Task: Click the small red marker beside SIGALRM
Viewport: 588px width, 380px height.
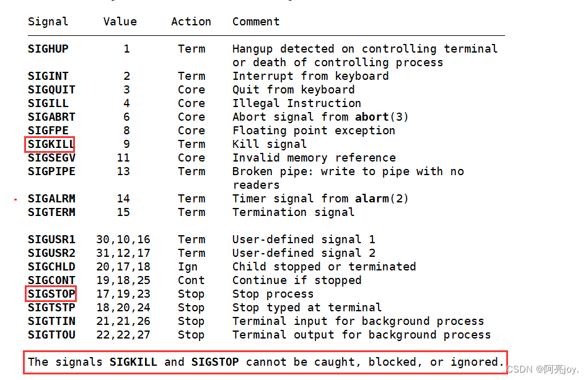Action: coord(15,199)
